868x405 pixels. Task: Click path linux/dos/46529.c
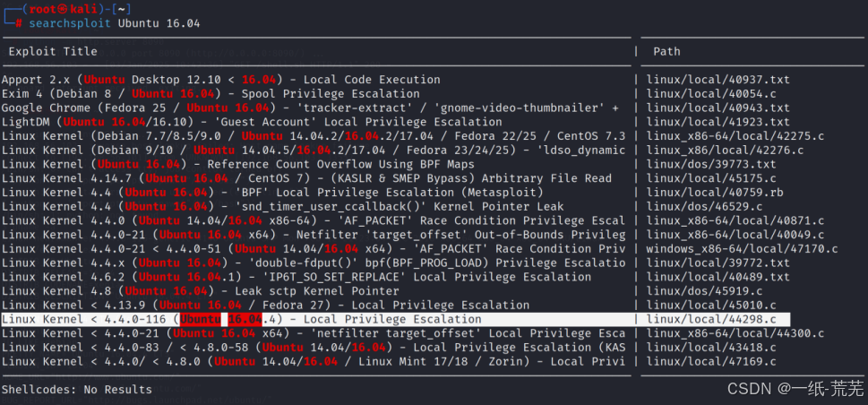(x=704, y=207)
